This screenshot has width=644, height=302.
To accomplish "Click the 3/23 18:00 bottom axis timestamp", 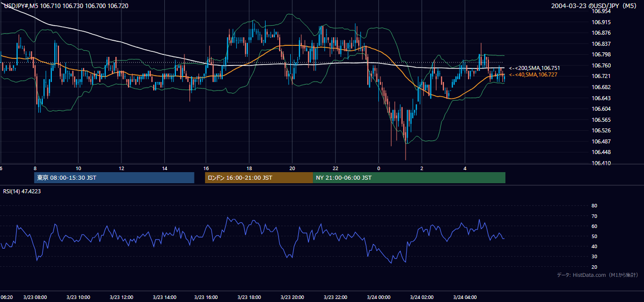I will pos(250,297).
